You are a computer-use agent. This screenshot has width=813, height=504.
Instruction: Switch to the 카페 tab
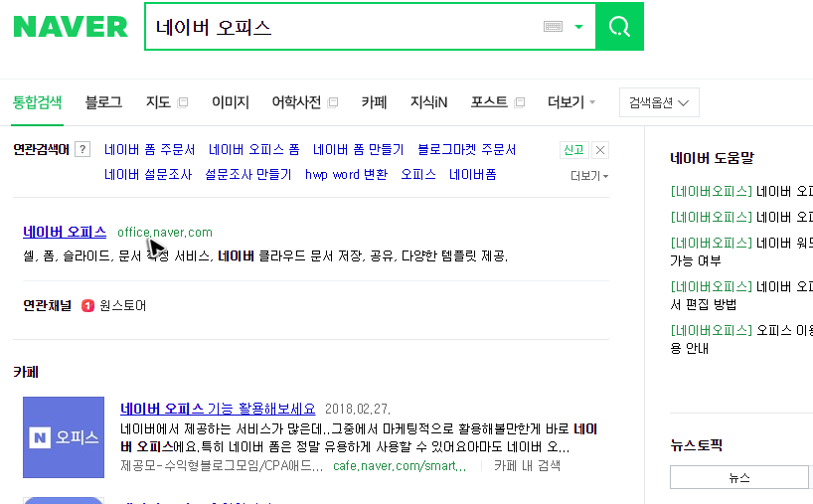374,102
